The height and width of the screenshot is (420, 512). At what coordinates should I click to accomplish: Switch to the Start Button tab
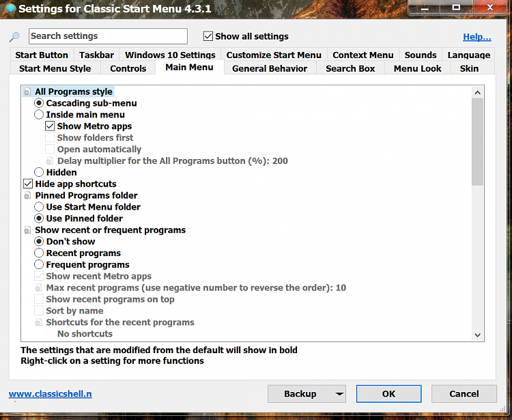click(42, 55)
